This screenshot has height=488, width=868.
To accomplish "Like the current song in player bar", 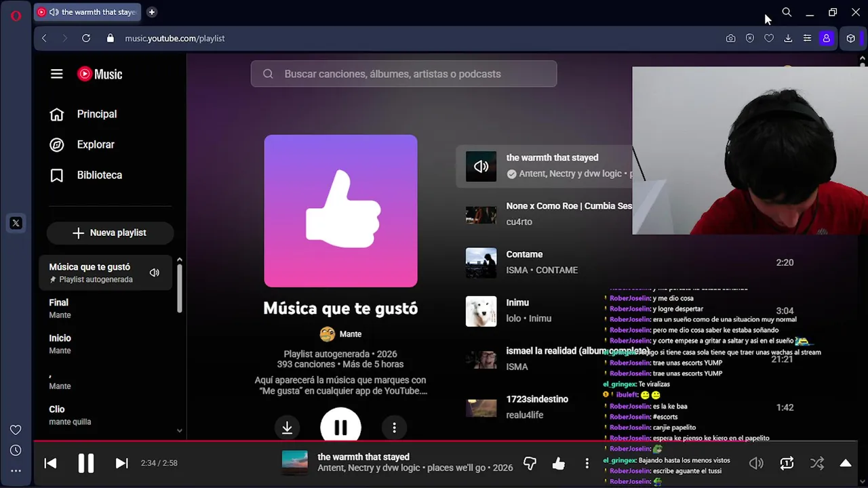I will 558,464.
